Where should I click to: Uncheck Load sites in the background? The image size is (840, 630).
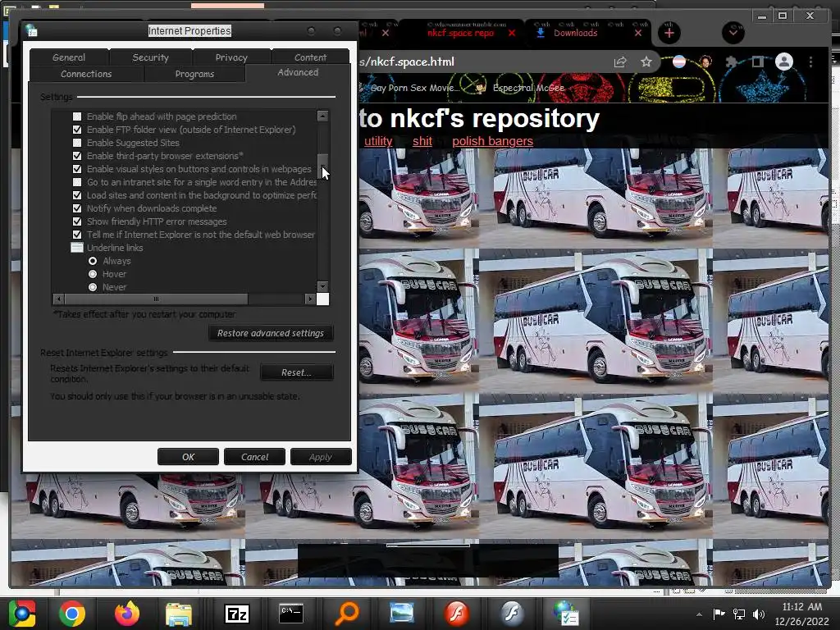[77, 195]
